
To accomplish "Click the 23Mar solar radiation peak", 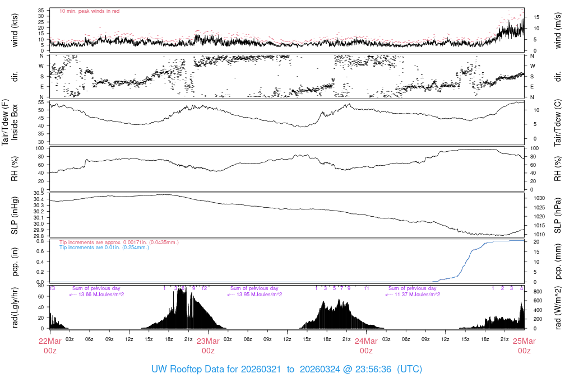I will point(339,314).
